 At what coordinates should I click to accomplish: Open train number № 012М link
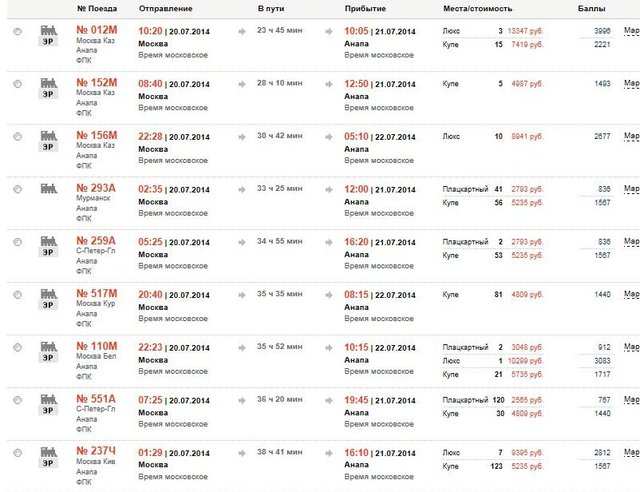click(x=97, y=30)
